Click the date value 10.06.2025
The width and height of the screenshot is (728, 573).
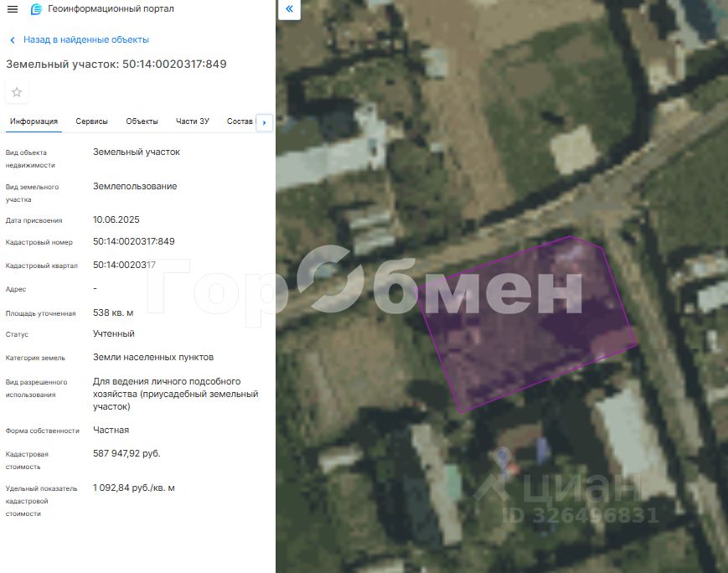tap(116, 219)
